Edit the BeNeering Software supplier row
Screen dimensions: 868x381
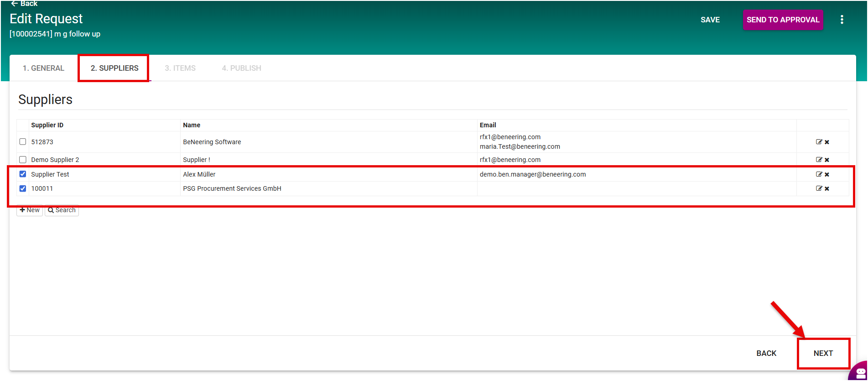point(819,142)
